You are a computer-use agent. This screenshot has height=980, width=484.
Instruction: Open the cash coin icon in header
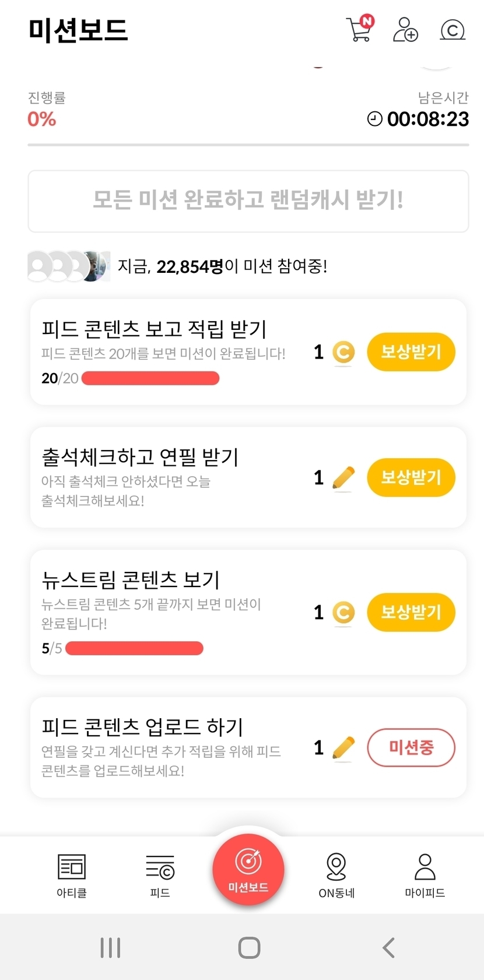(453, 30)
